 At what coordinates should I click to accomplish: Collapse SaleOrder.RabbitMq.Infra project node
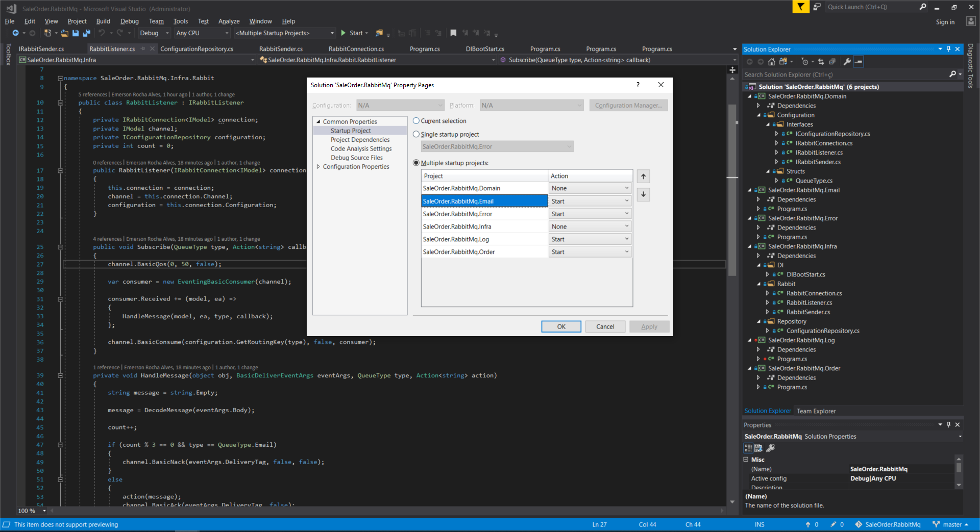click(750, 246)
